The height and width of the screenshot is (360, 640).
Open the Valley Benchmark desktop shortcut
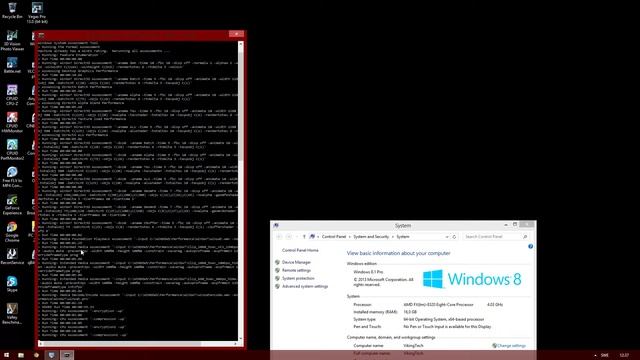tap(12, 313)
